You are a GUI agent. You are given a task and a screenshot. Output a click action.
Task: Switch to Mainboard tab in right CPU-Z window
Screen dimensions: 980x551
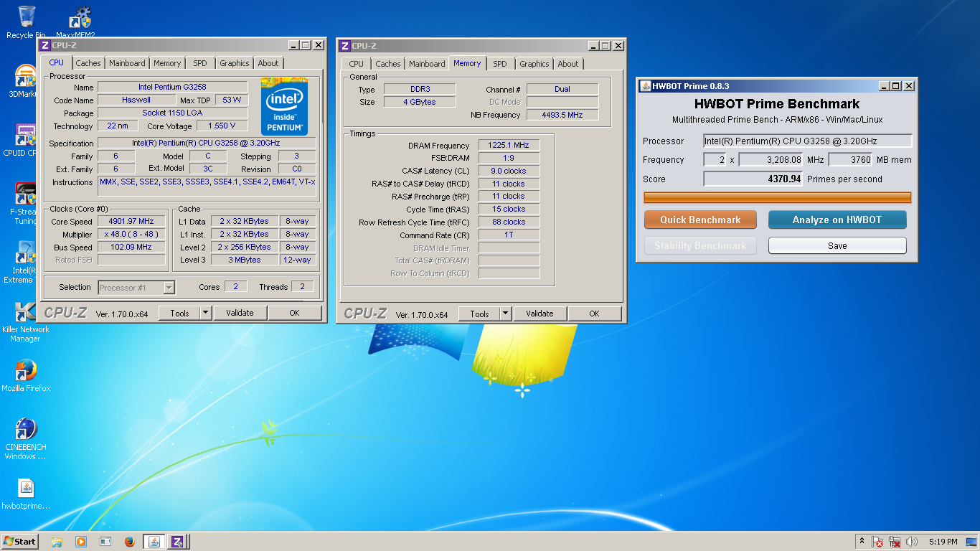427,64
